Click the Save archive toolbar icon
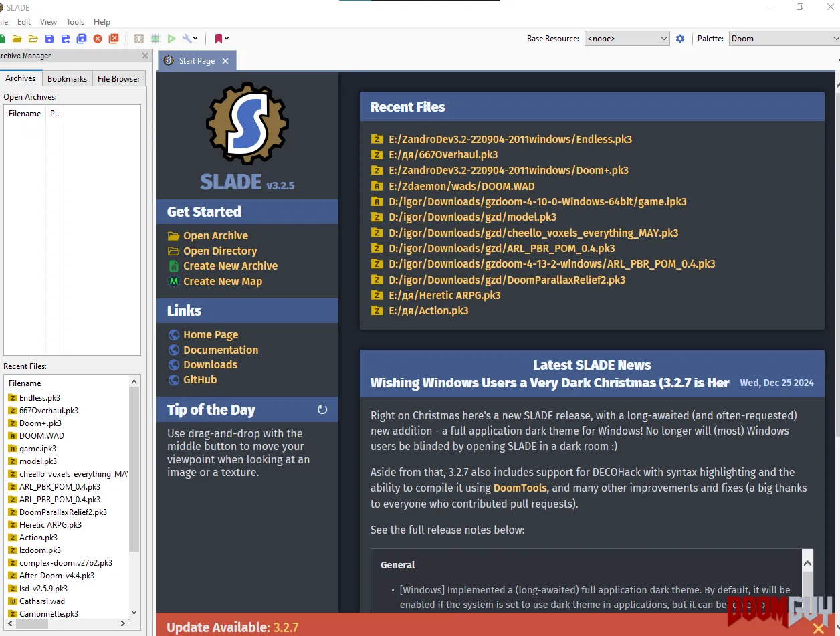The height and width of the screenshot is (636, 840). click(49, 39)
